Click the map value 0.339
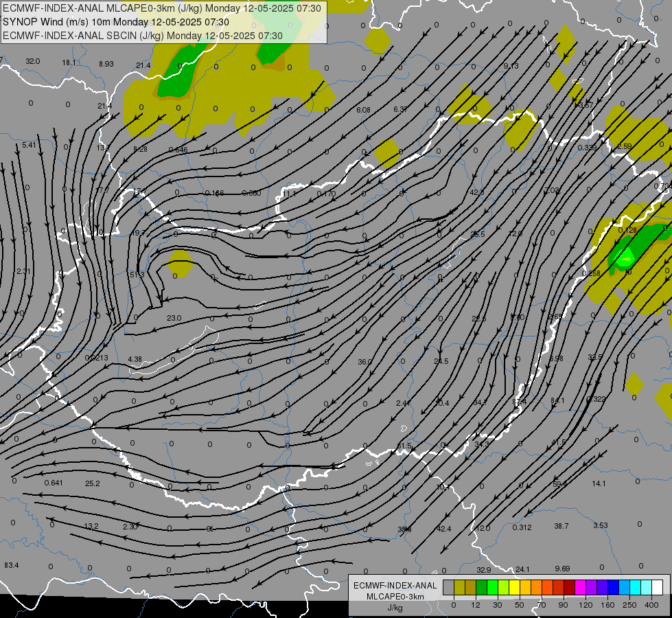The image size is (672, 618). 587,148
